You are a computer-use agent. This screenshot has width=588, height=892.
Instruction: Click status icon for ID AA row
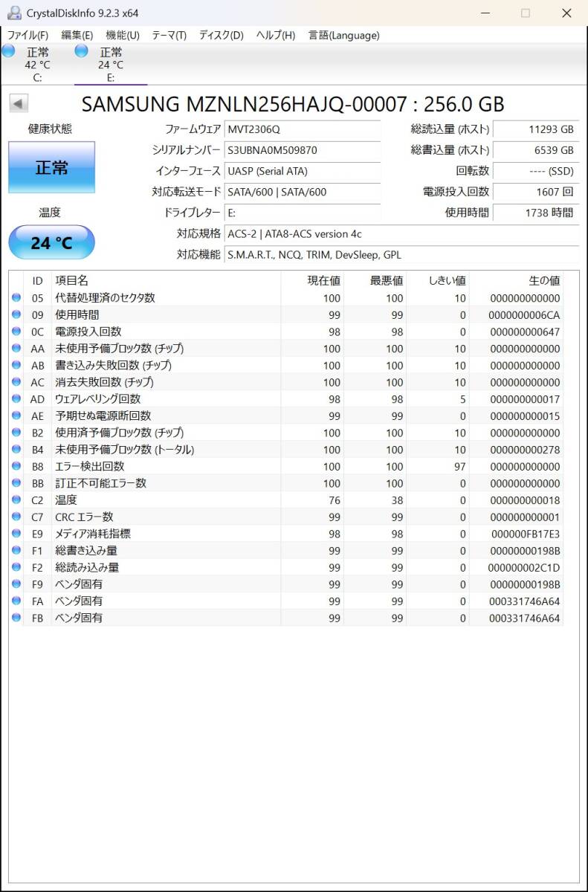(16, 348)
